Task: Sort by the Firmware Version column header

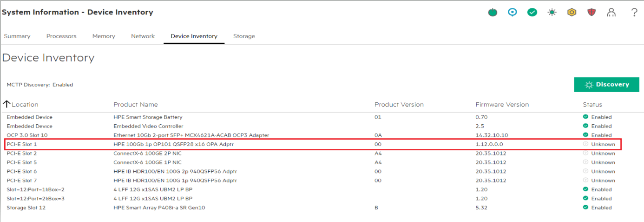Action: 502,105
